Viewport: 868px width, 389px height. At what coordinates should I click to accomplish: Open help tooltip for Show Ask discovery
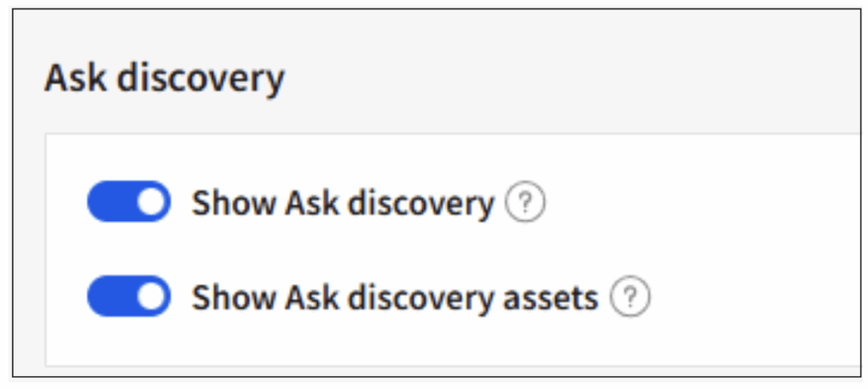point(526,203)
